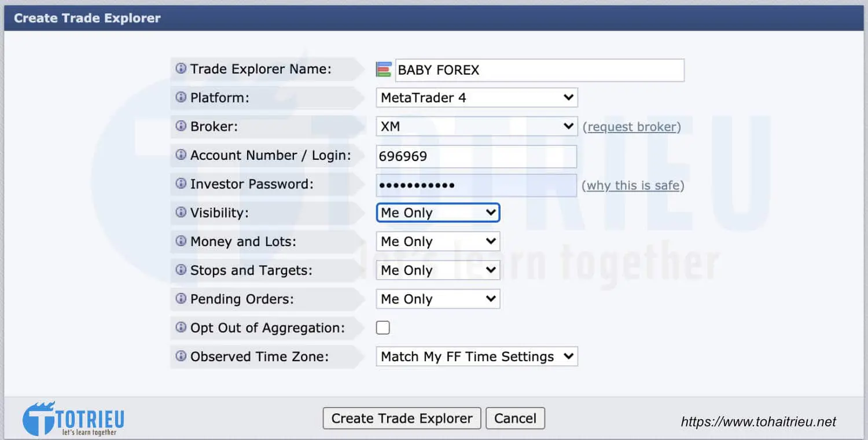868x440 pixels.
Task: Click info icon beside Investor Password
Action: 181,184
